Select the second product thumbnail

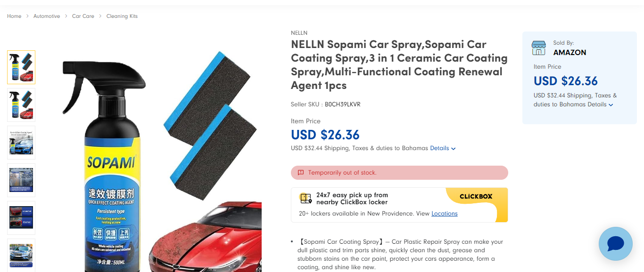pyautogui.click(x=21, y=105)
